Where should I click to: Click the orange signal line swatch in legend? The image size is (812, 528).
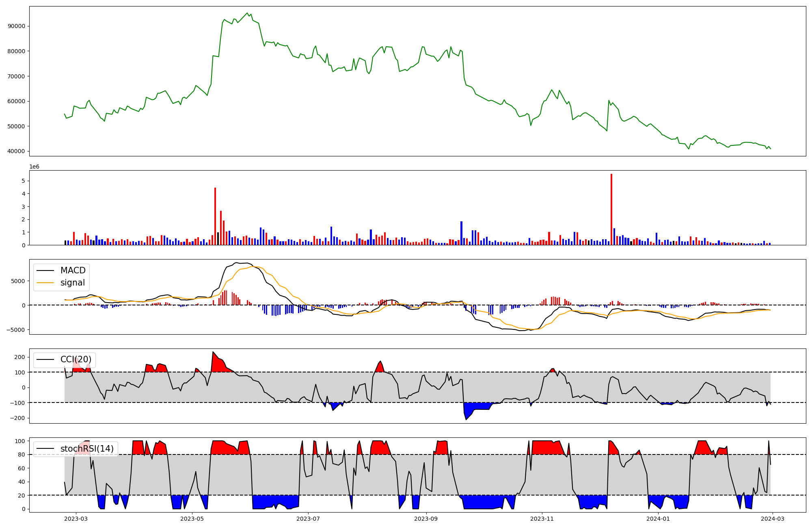(x=45, y=283)
